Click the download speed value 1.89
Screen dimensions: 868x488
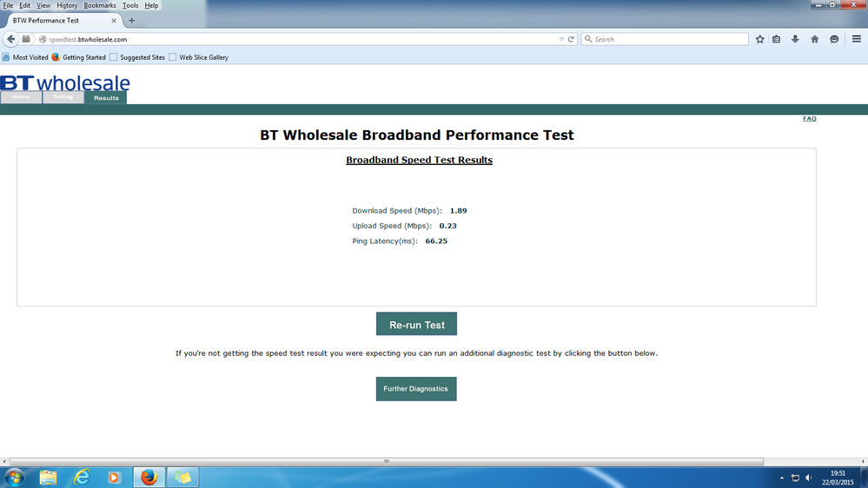459,211
